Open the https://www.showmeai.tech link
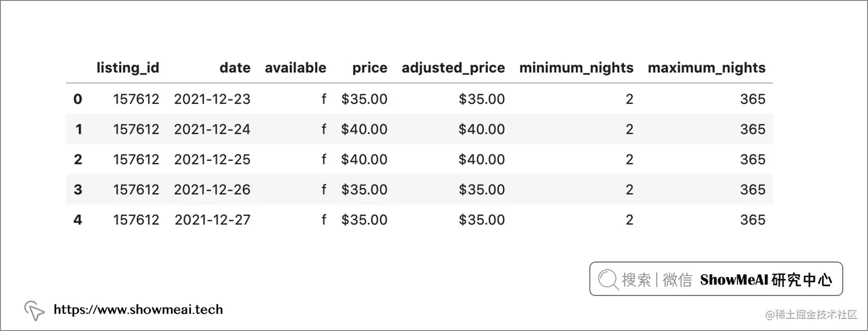The image size is (868, 331). 138,310
